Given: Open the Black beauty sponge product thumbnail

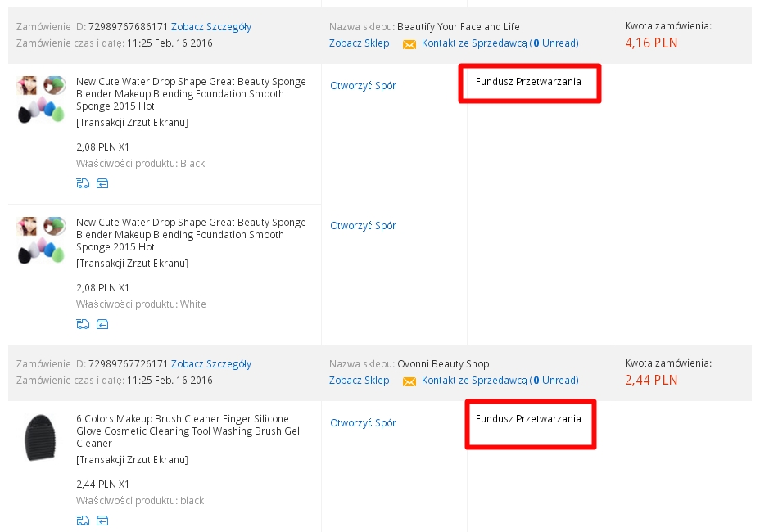Looking at the screenshot, I should coord(41,99).
